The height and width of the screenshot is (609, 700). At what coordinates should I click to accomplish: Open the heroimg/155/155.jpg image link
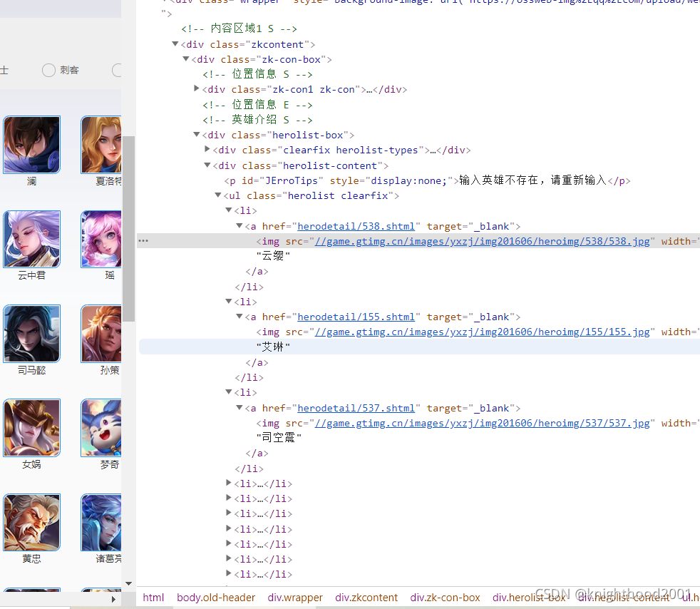point(482,332)
